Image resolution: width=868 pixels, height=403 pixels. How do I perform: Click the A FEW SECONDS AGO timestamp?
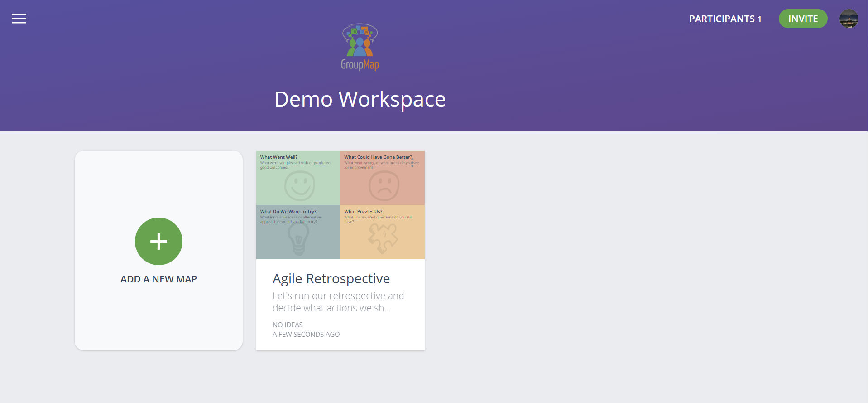tap(306, 334)
